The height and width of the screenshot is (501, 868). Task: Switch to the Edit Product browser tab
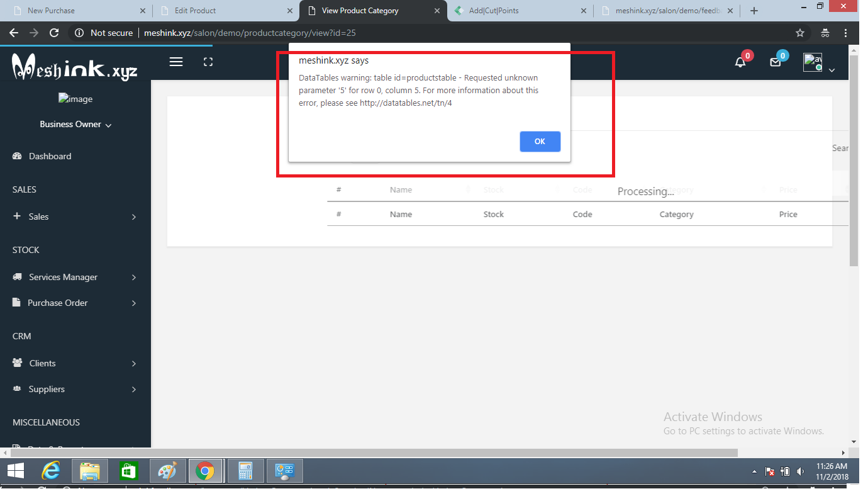point(225,11)
